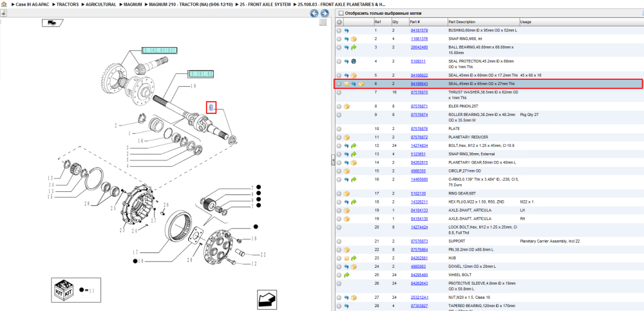The height and width of the screenshot is (311, 644).
Task: Click cyan reference label above ring gear
Action: (159, 50)
